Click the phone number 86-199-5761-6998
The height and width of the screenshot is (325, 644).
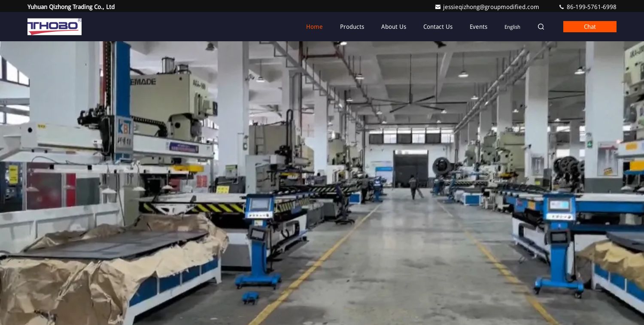point(591,6)
